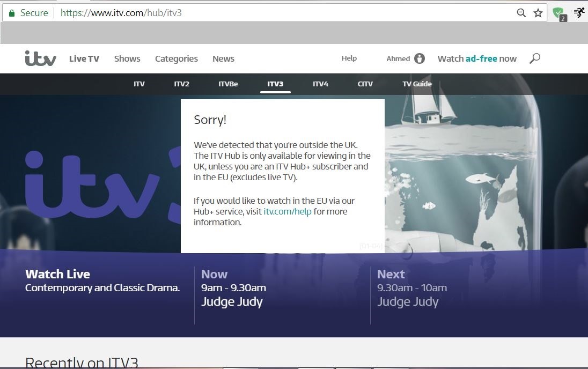Click the ITV logo in the header
This screenshot has height=369, width=588.
(40, 58)
